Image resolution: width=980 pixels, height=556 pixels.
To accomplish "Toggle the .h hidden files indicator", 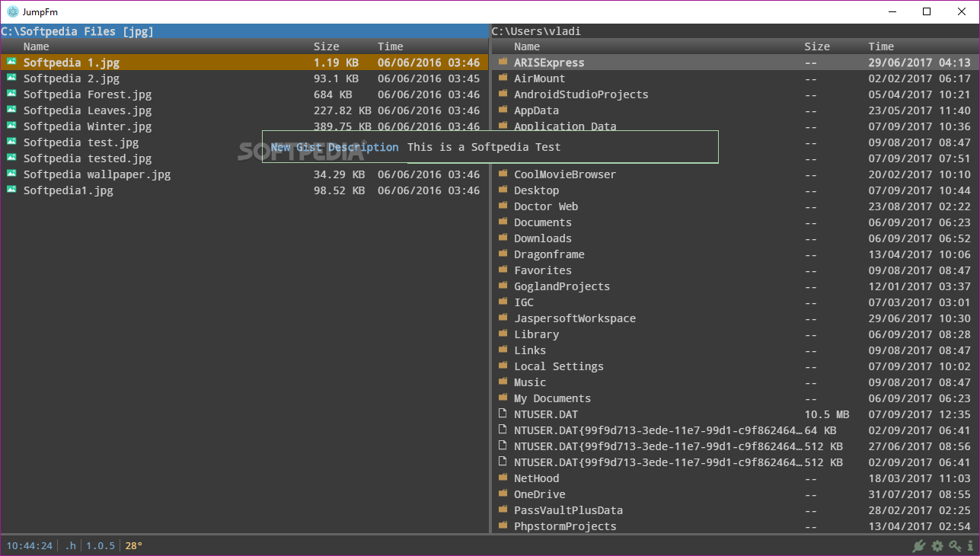I will (x=70, y=545).
